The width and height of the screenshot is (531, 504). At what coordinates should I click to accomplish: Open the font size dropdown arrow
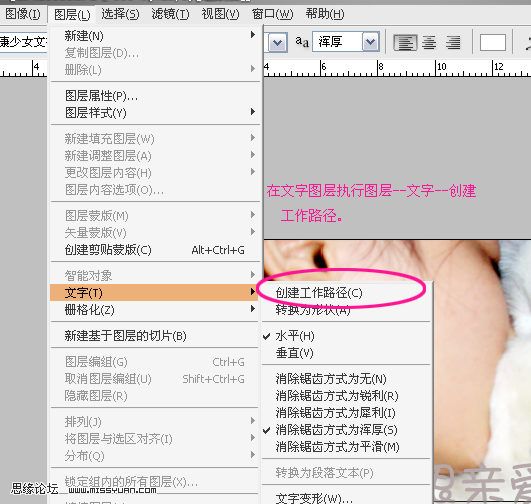pos(278,42)
